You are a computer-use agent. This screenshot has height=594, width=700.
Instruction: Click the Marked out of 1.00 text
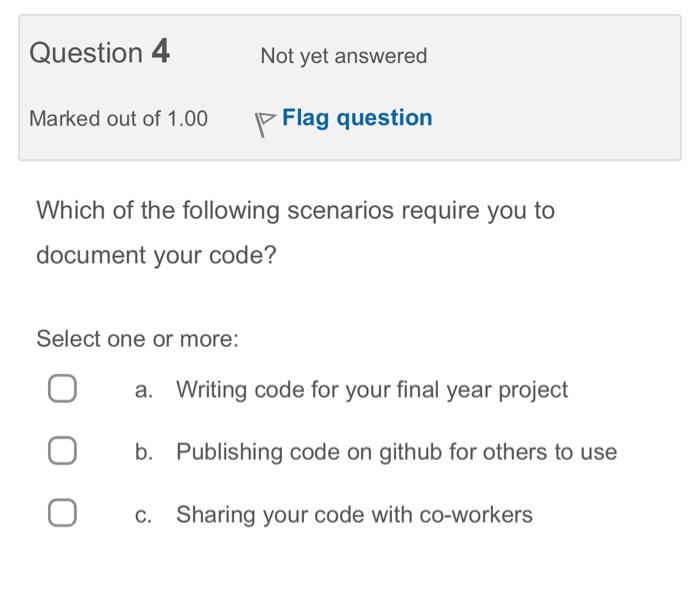pyautogui.click(x=118, y=119)
